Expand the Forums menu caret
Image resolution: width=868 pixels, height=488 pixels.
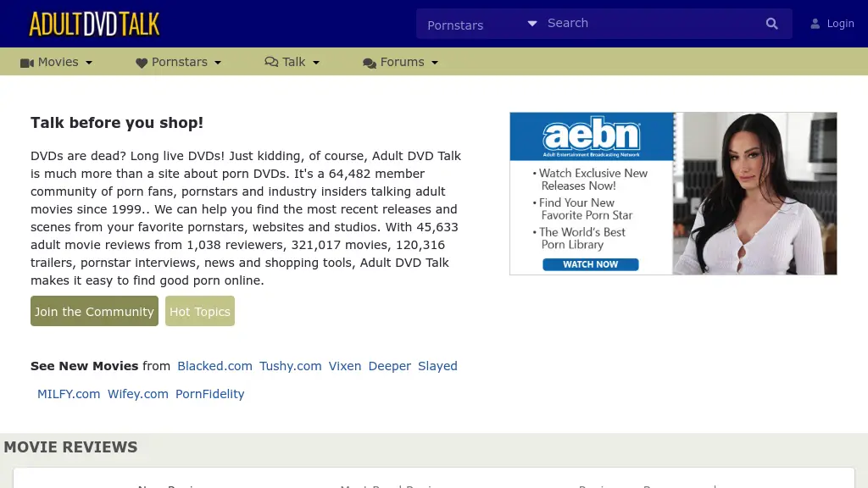pyautogui.click(x=435, y=63)
